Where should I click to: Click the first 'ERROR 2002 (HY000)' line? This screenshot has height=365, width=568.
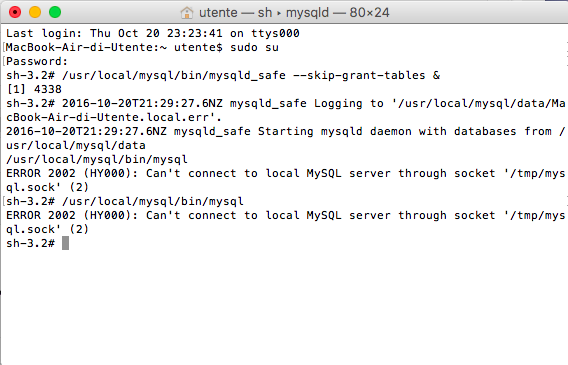click(285, 173)
